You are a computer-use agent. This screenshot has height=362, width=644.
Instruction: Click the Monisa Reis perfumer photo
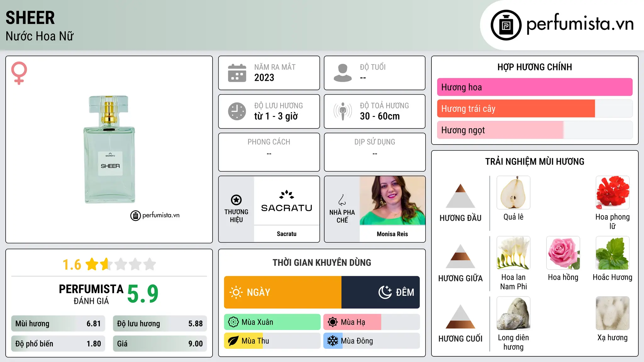[392, 200]
